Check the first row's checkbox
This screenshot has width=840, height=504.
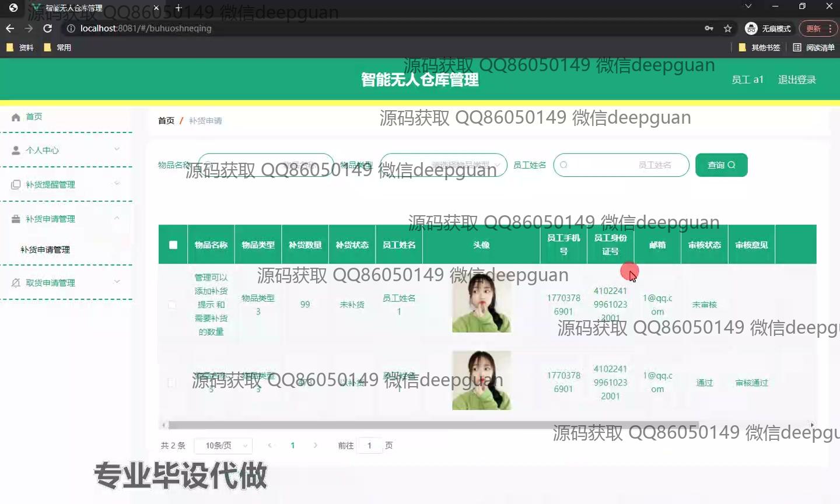click(x=172, y=304)
